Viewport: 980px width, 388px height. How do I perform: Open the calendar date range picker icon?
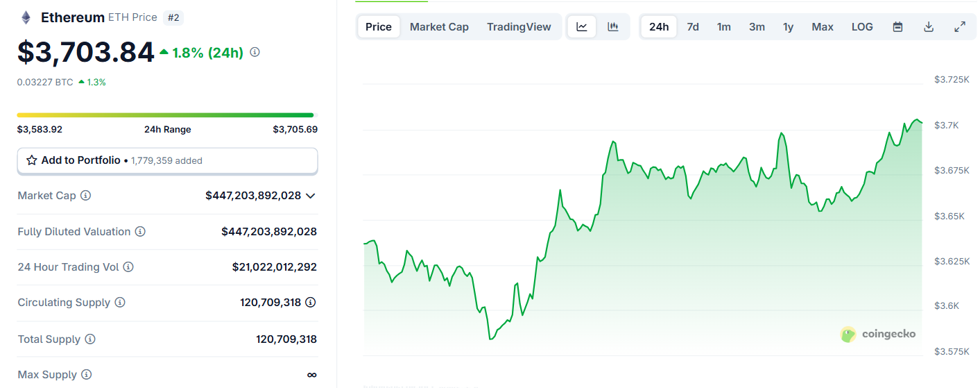[x=897, y=27]
